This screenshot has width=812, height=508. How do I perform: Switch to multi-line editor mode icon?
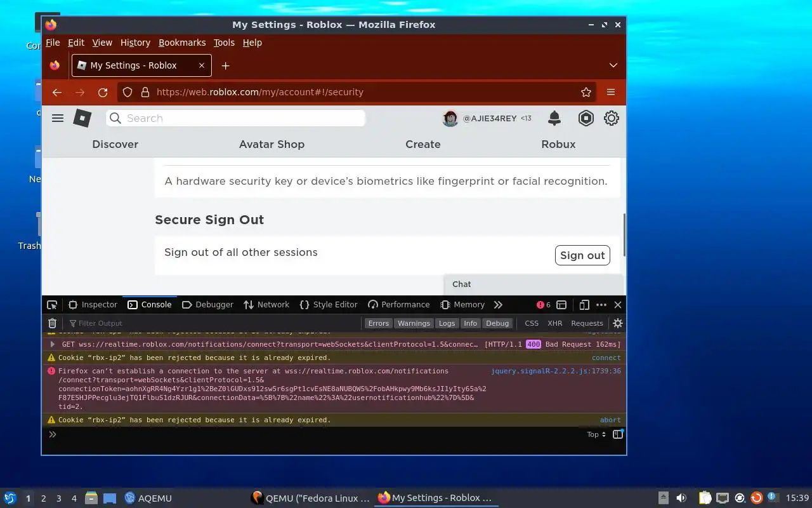[618, 434]
